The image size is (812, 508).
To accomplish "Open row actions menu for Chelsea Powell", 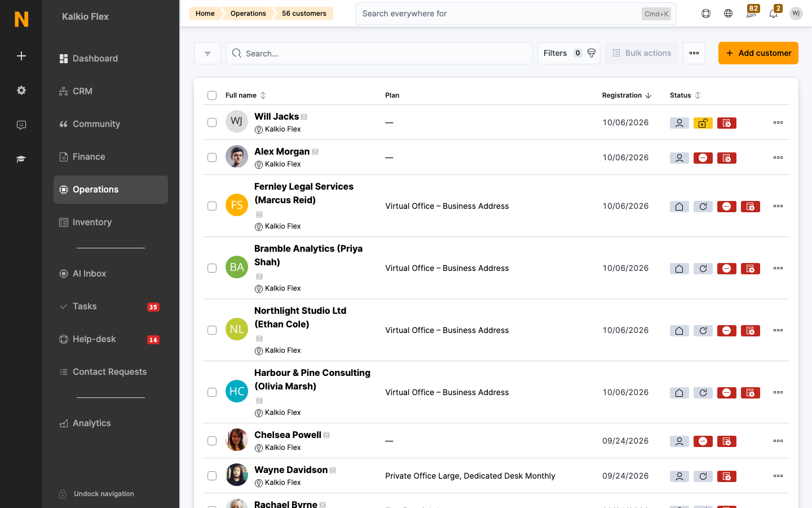I will pos(778,441).
